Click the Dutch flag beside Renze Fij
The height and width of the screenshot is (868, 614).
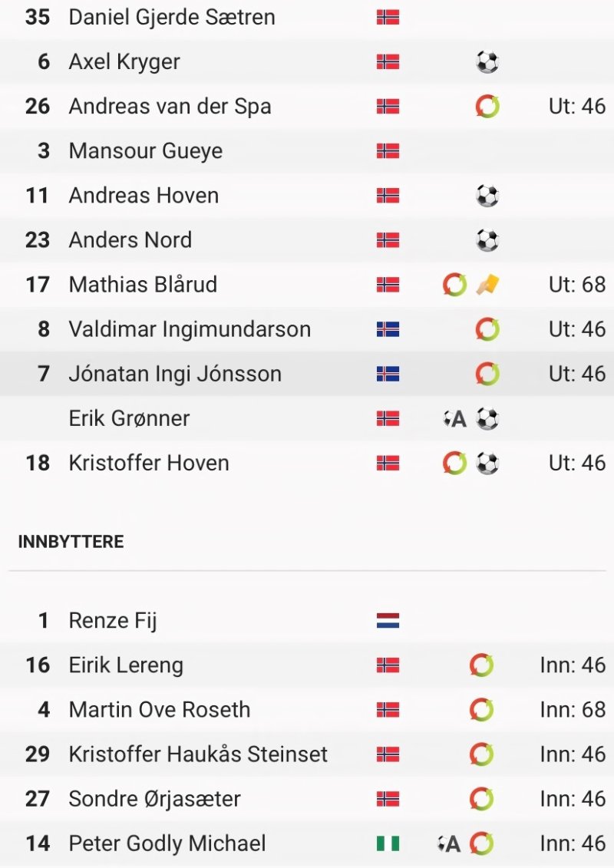click(x=388, y=621)
